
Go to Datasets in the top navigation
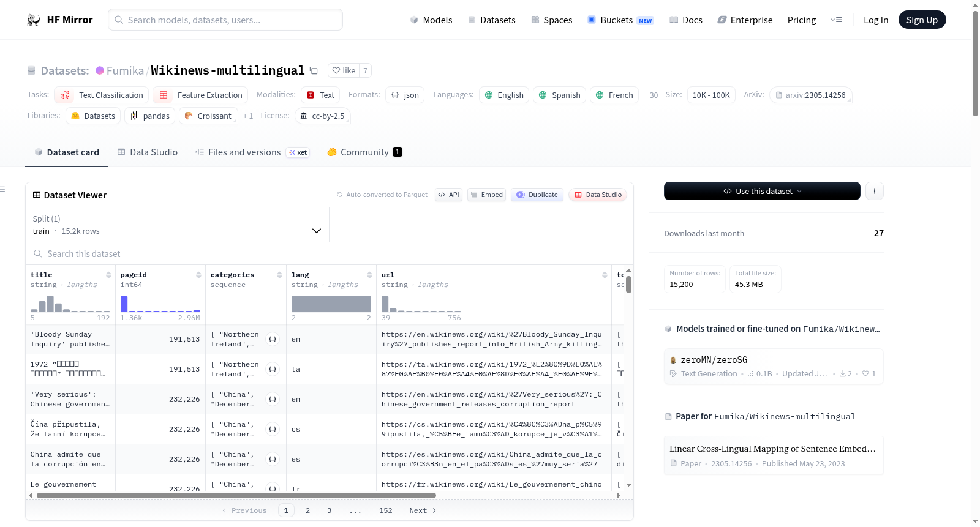click(x=492, y=20)
